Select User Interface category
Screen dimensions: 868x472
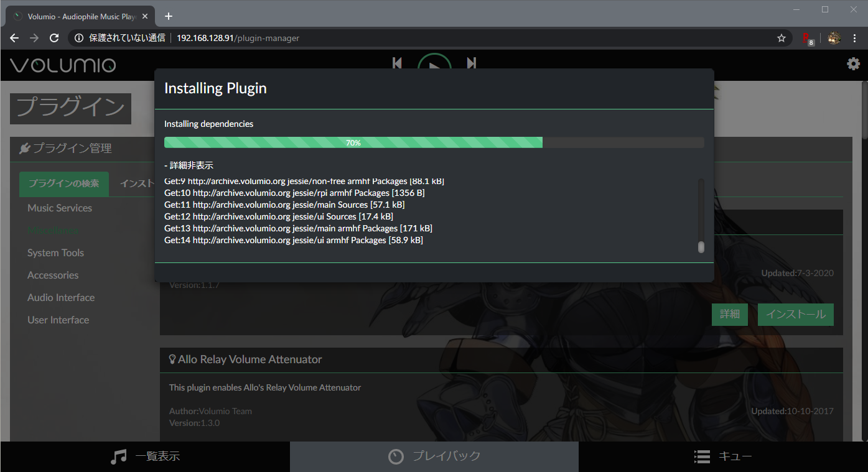click(58, 320)
